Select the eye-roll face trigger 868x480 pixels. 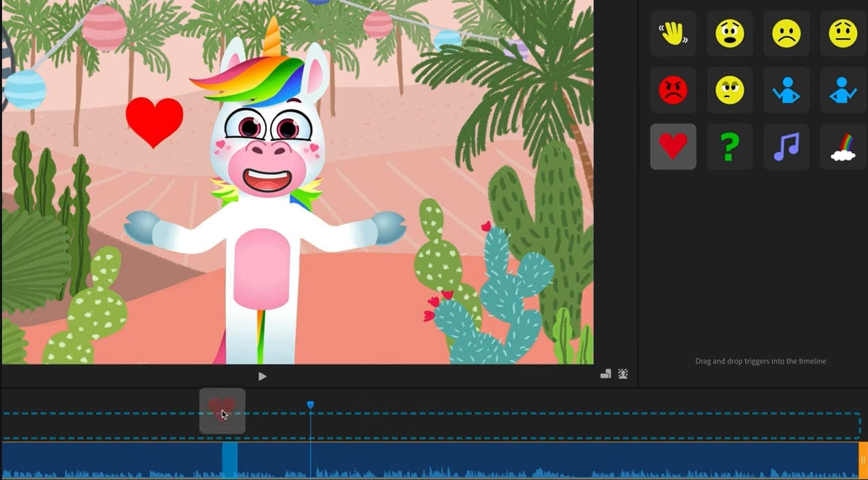pos(729,90)
